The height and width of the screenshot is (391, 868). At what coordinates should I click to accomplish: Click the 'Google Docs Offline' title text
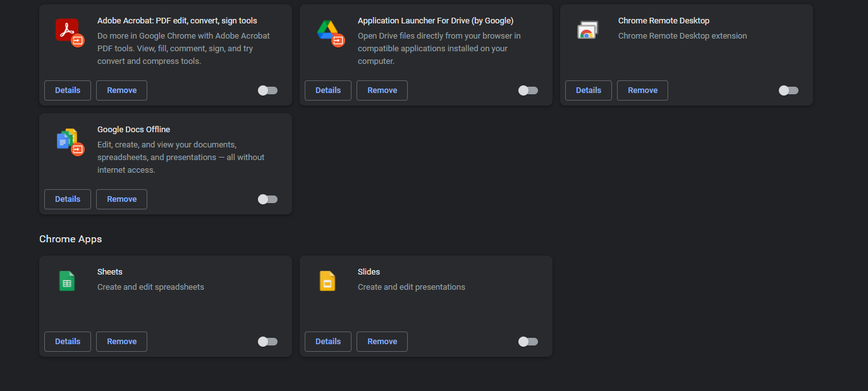point(134,130)
